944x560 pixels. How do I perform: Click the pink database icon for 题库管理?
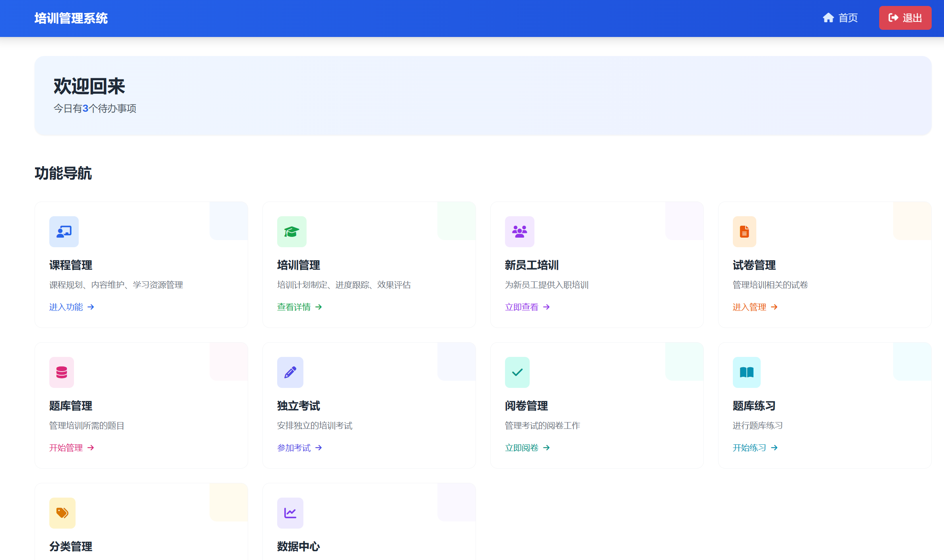(x=62, y=372)
